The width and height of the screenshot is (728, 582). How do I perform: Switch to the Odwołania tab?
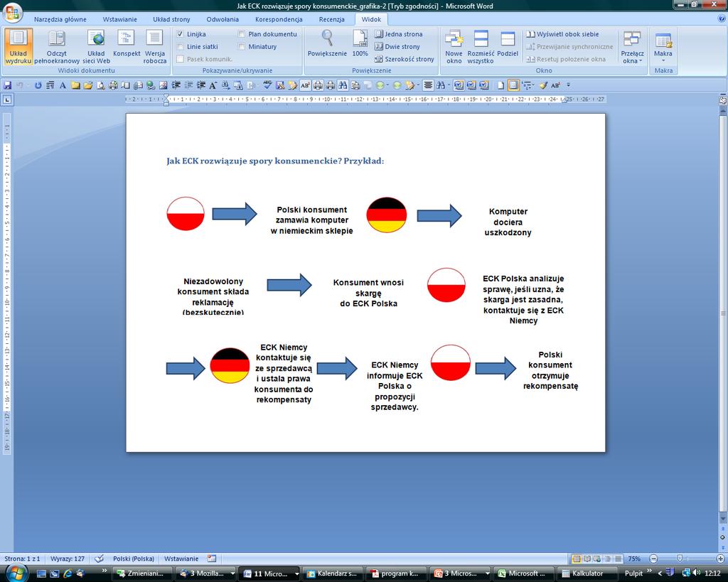pyautogui.click(x=223, y=19)
